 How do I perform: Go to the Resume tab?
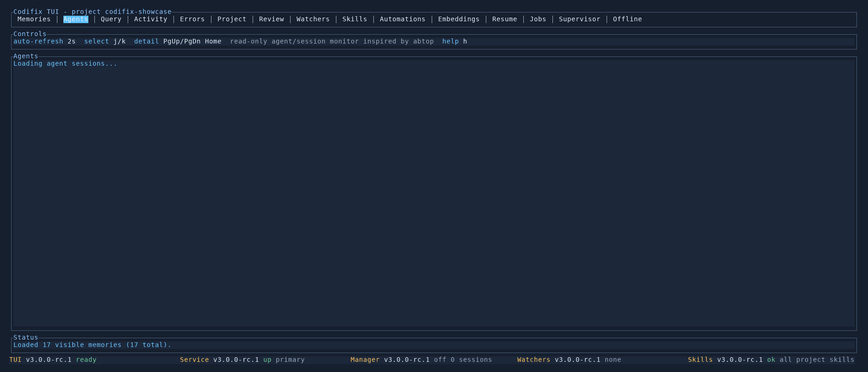click(x=505, y=19)
